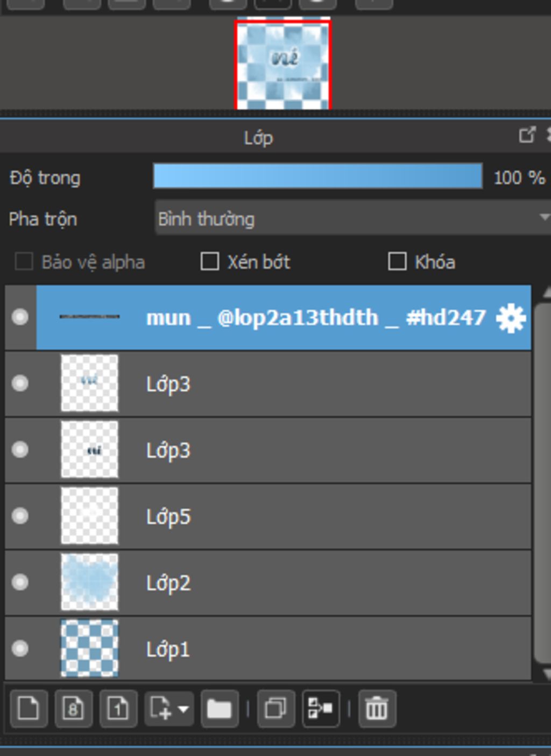551x756 pixels.
Task: Open settings gear of mun text layer
Action: [510, 318]
